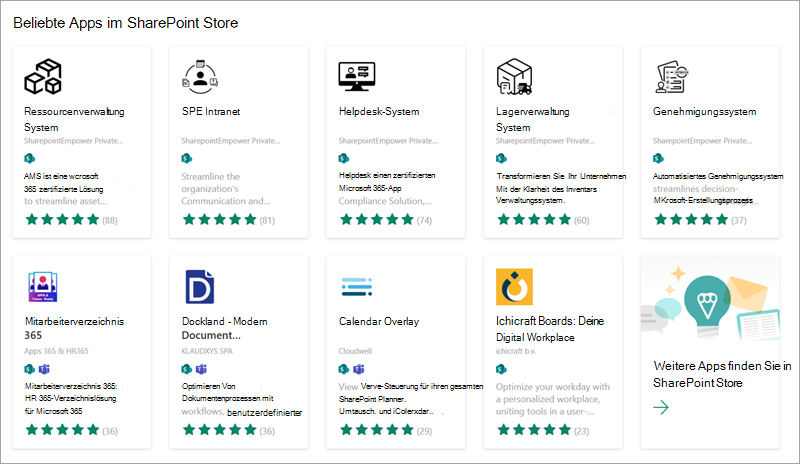Click Teams badge on Calendar Overlay card
Viewport: 800px width, 464px height.
click(359, 369)
